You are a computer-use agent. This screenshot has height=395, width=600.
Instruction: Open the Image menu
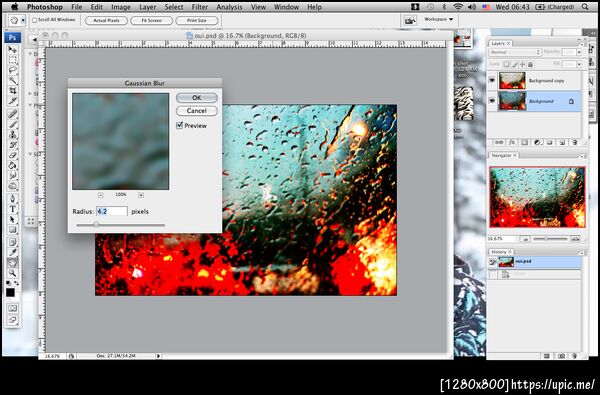pos(121,7)
